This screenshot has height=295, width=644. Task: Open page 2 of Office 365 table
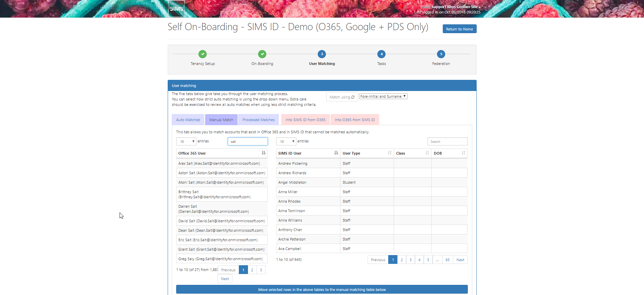(252, 270)
